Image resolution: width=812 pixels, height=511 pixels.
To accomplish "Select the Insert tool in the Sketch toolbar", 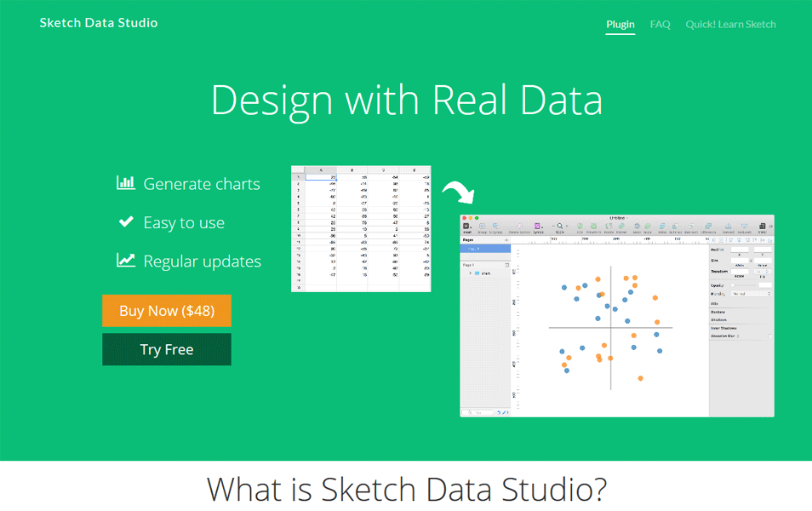I will pyautogui.click(x=466, y=227).
